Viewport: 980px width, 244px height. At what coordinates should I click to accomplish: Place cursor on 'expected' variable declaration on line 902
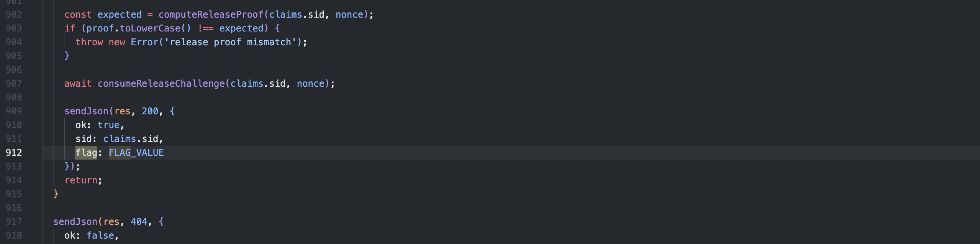pyautogui.click(x=120, y=15)
